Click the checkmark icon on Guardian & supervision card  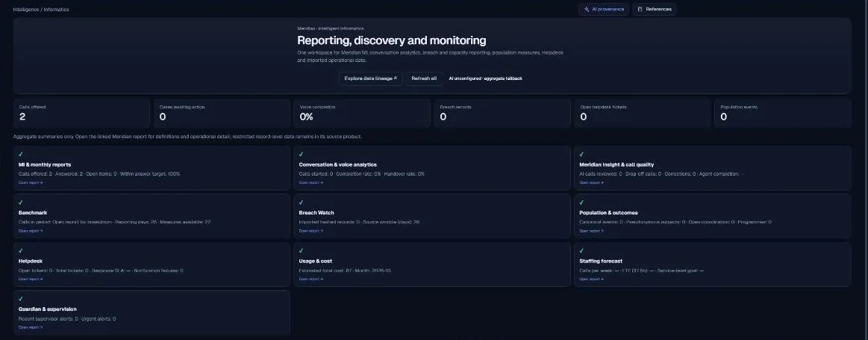pos(21,299)
